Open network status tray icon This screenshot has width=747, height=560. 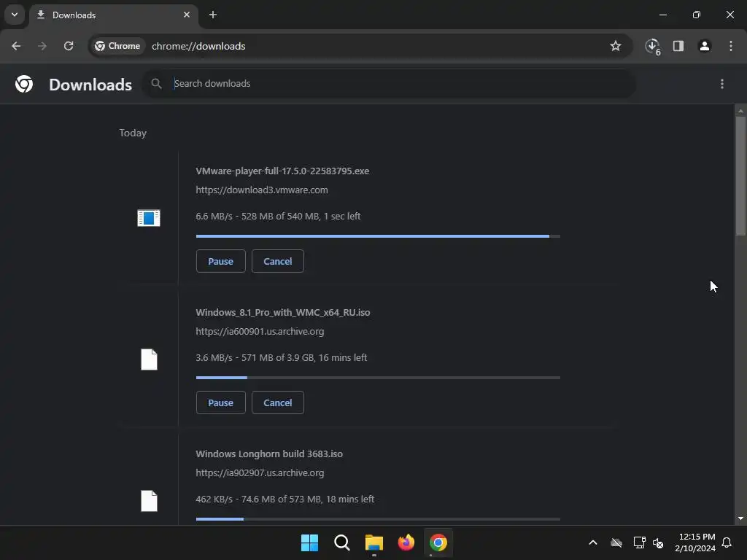coord(639,542)
